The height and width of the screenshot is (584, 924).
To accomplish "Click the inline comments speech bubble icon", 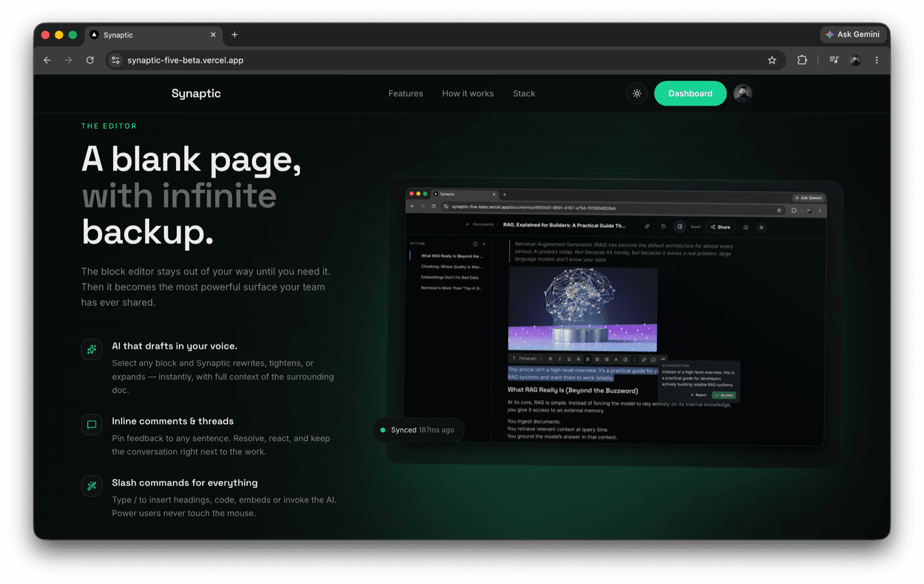I will 92,425.
